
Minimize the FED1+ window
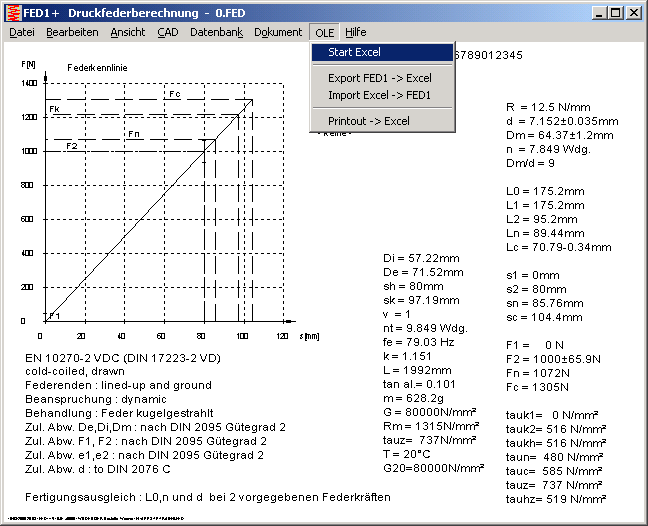[598, 13]
